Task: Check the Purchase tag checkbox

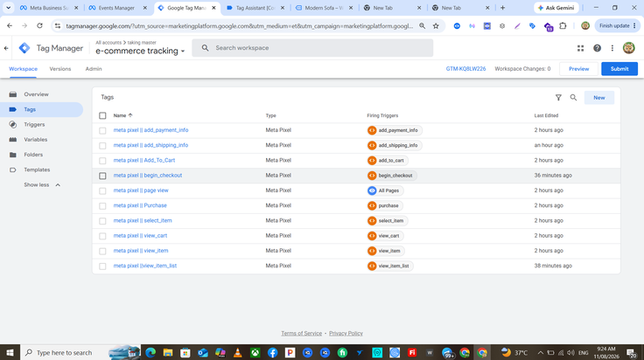Action: (x=102, y=206)
